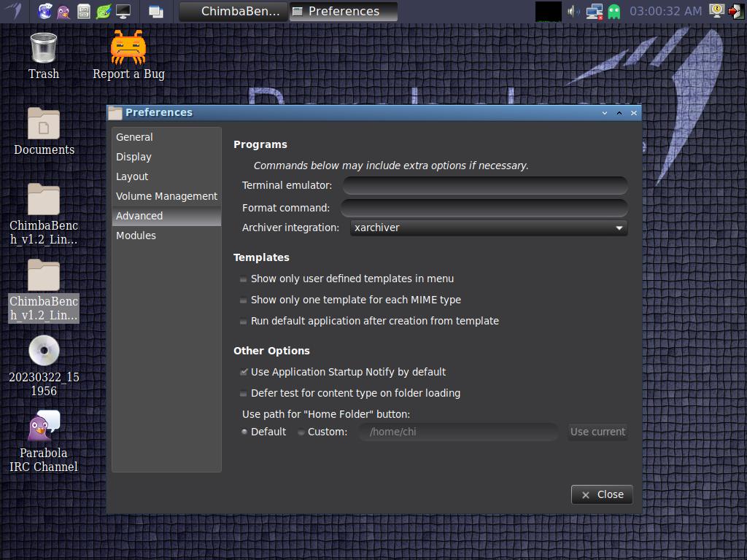Open the Modules preferences page
The height and width of the screenshot is (560, 747).
[166, 236]
